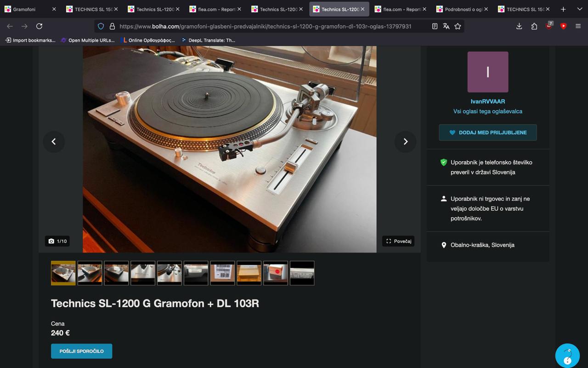Click DODAJ MED PRILJUBLJENE button
This screenshot has height=368, width=588.
tap(487, 132)
